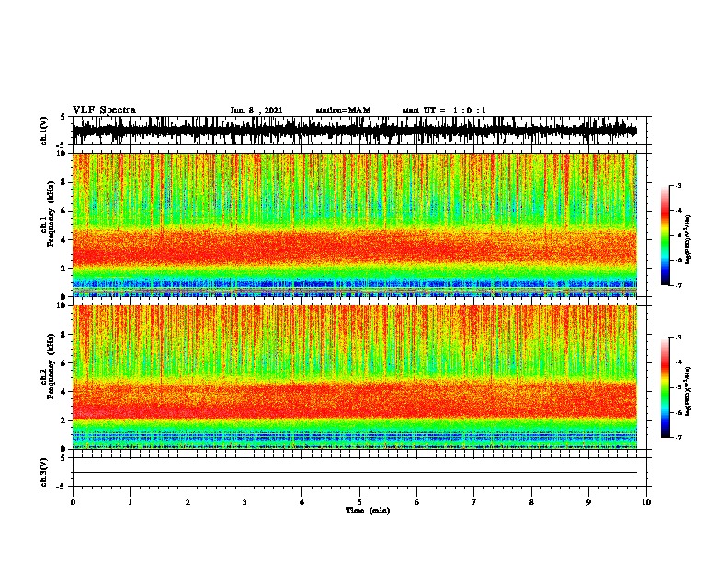Click the time axis tick label "9"
The image size is (728, 563).
(588, 502)
